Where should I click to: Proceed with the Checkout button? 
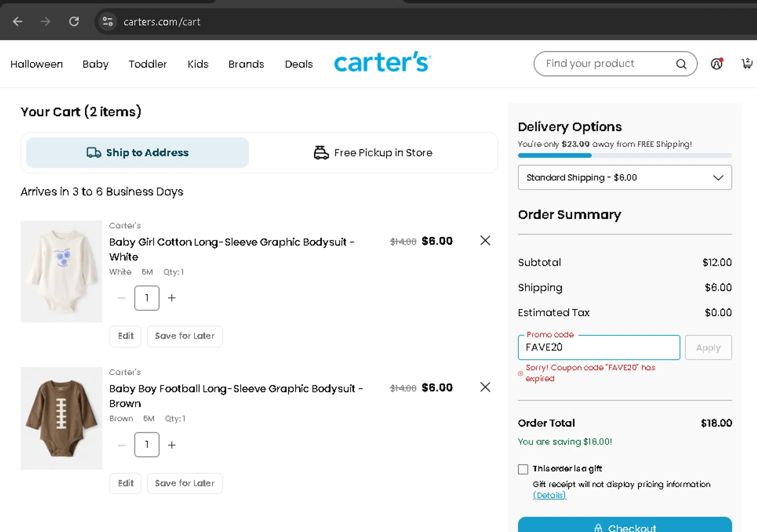point(625,524)
